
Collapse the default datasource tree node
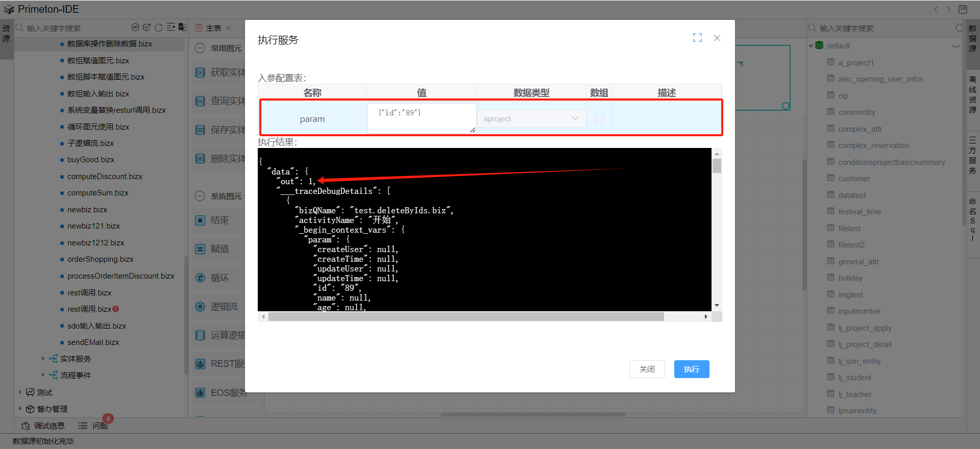pos(811,46)
